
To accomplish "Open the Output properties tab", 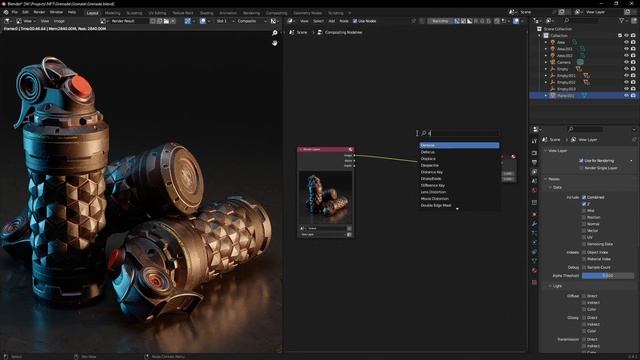I will coord(534,162).
